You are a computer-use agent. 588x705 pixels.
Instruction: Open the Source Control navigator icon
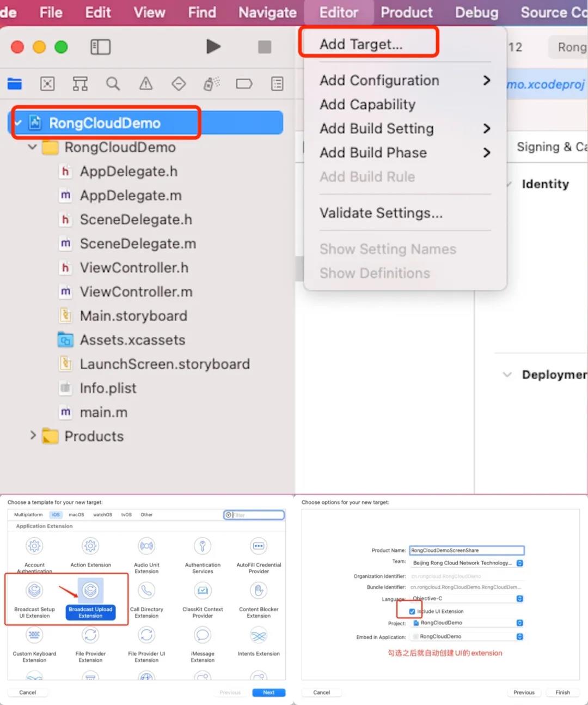pyautogui.click(x=47, y=83)
